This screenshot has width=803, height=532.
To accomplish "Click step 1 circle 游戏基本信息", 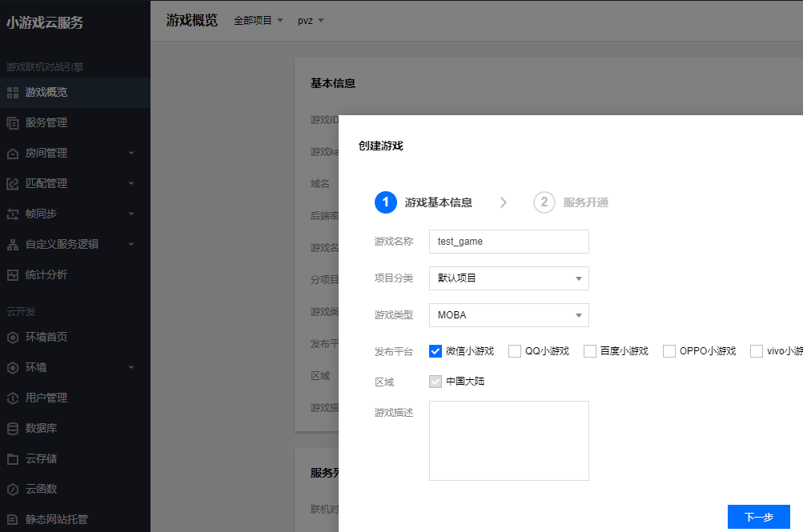I will click(386, 202).
